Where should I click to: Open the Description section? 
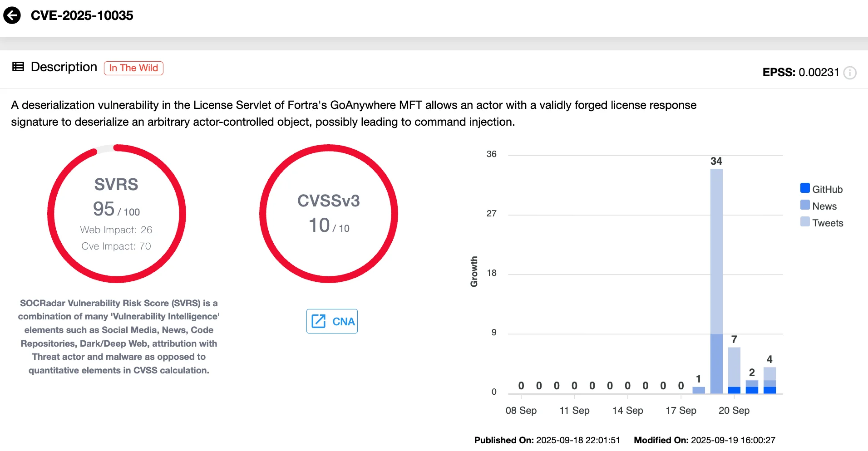point(64,67)
